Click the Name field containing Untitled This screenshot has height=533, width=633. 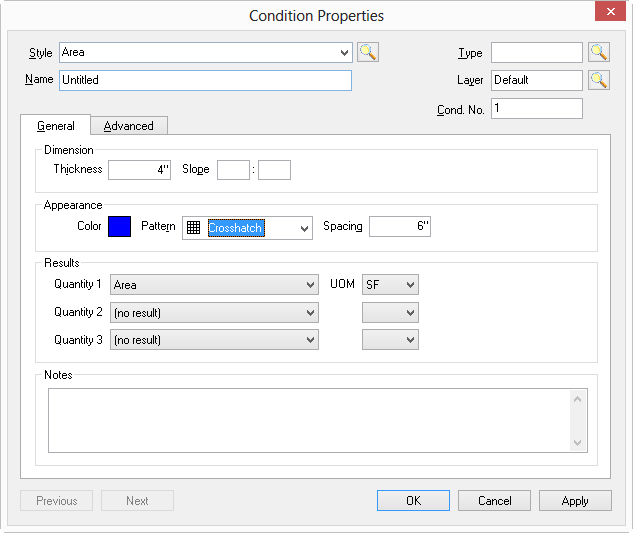[x=205, y=80]
